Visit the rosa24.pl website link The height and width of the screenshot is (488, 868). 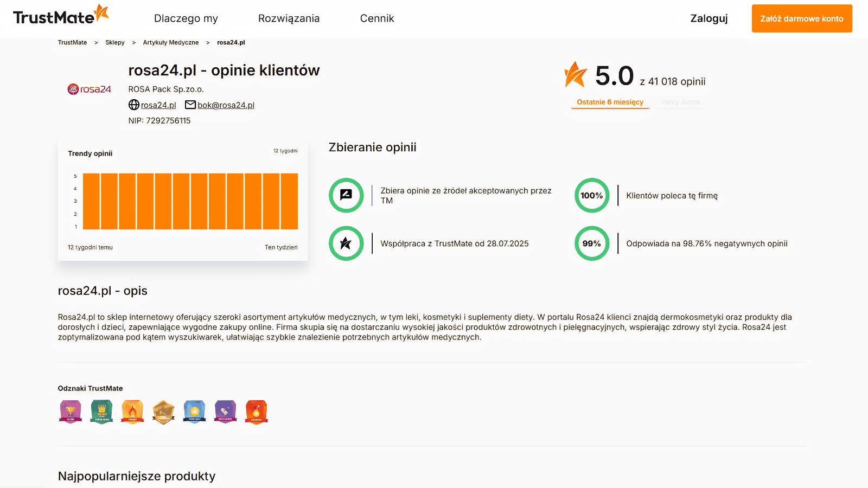point(158,105)
